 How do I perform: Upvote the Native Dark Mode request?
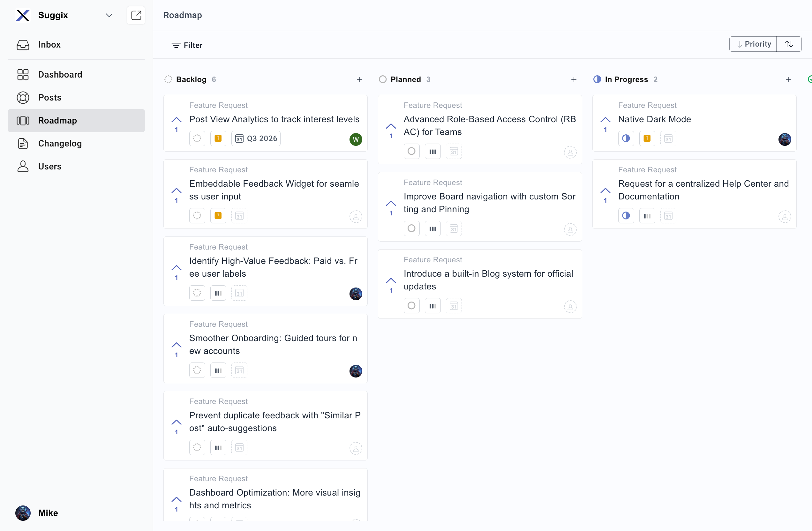pyautogui.click(x=605, y=120)
